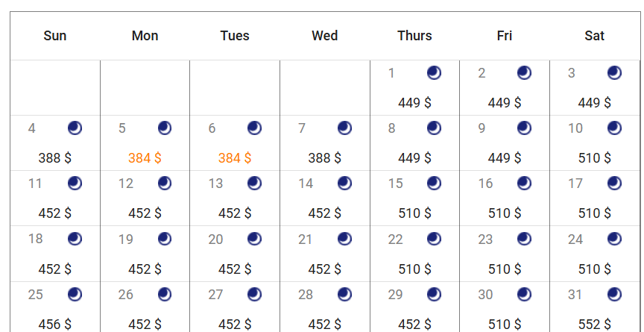Click the Thurs column header
The image size is (644, 332).
point(414,36)
